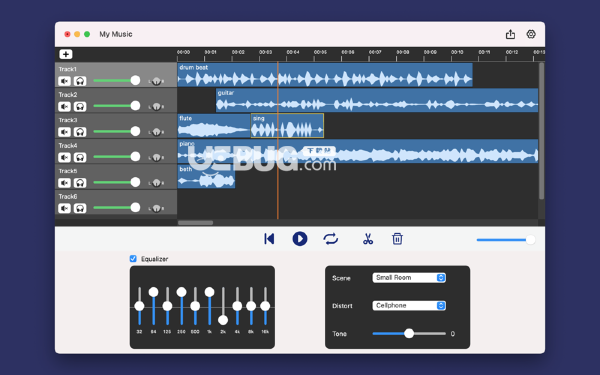Select the Track4 header label
The width and height of the screenshot is (600, 375).
68,146
